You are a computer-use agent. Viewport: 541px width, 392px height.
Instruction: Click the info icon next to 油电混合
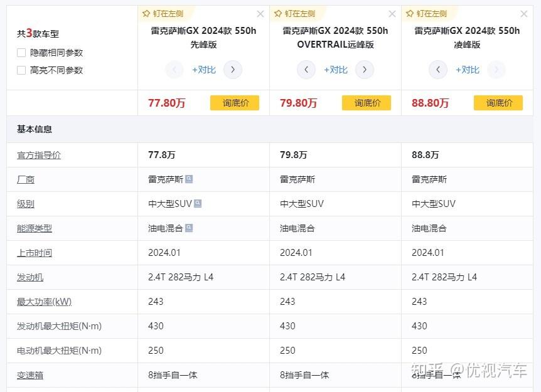[x=188, y=228]
